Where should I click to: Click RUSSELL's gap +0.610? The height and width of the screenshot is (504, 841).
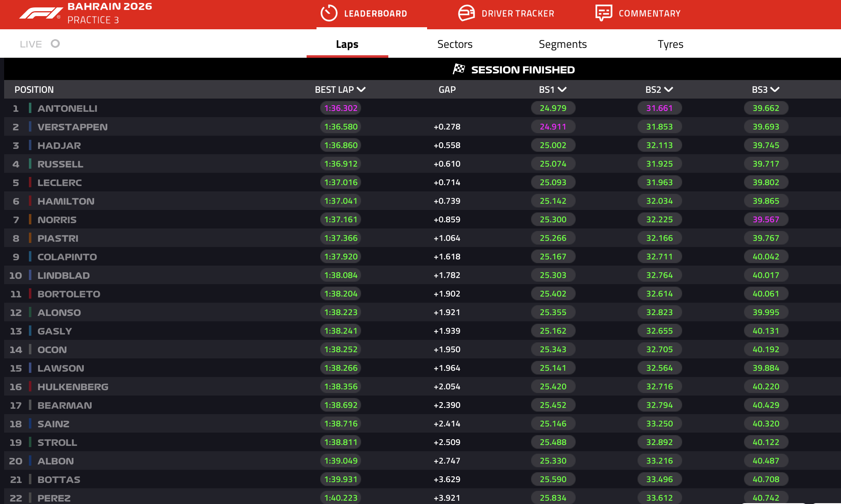tap(447, 164)
